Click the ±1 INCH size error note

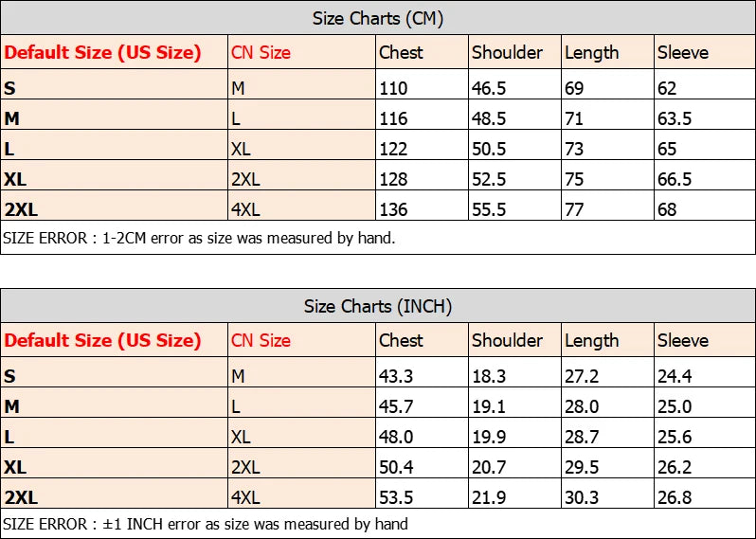(206, 524)
